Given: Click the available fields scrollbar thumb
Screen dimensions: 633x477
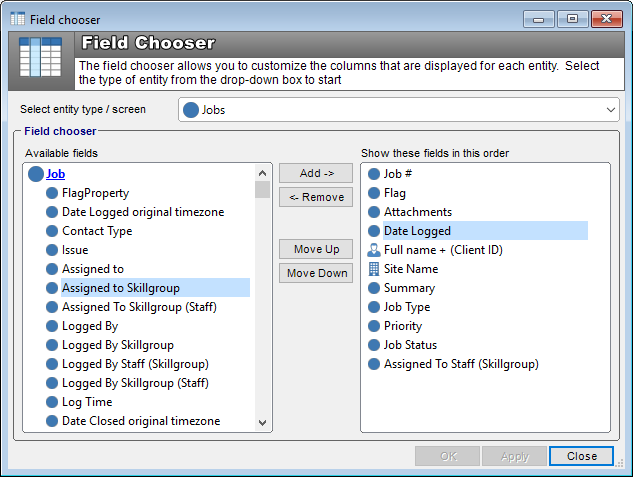Looking at the screenshot, I should (x=262, y=189).
